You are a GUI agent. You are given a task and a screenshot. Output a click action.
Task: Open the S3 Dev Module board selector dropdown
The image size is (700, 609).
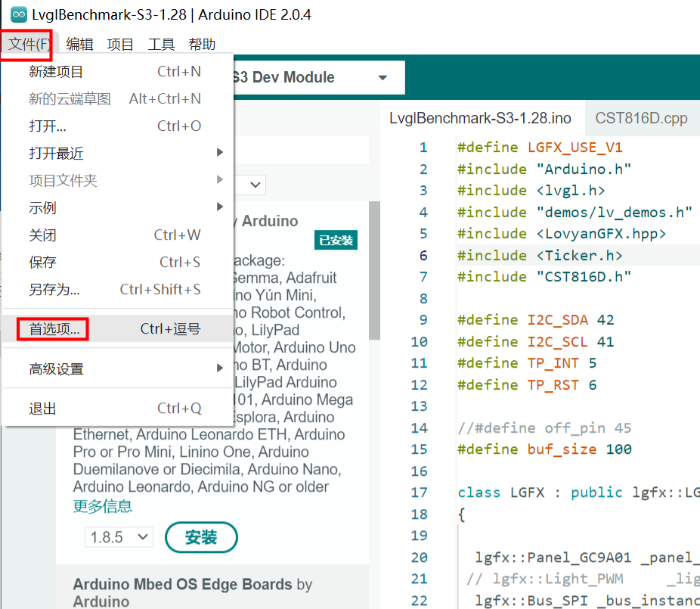(x=319, y=77)
